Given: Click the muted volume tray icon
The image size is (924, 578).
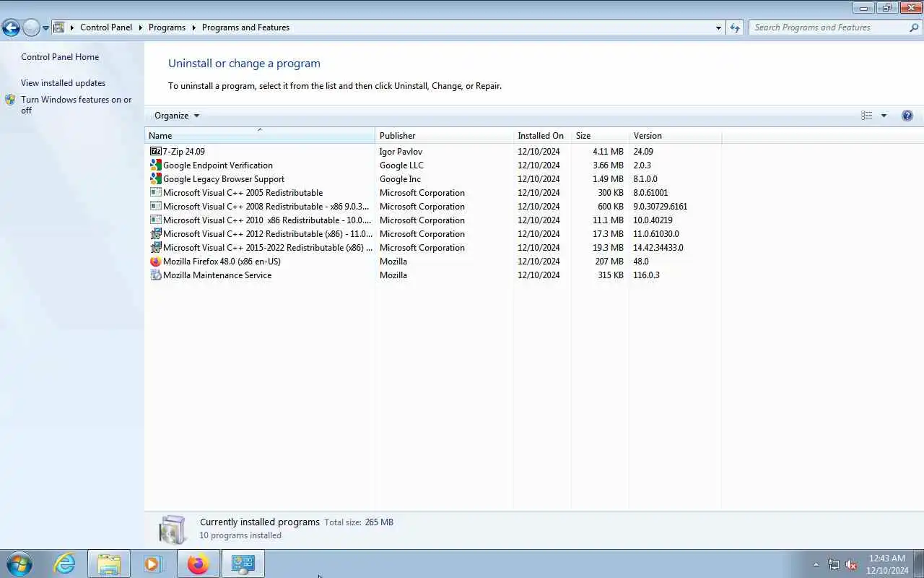Looking at the screenshot, I should click(x=851, y=564).
